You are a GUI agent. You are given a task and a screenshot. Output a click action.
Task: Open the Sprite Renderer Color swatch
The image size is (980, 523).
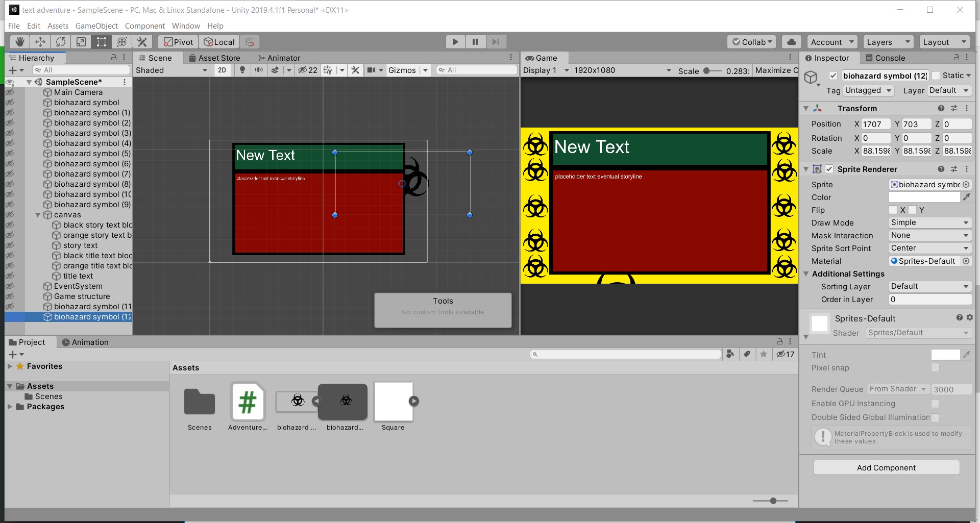point(924,197)
